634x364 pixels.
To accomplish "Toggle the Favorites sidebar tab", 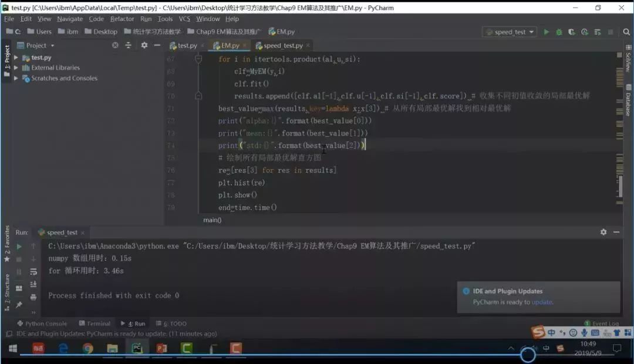I will tap(6, 244).
